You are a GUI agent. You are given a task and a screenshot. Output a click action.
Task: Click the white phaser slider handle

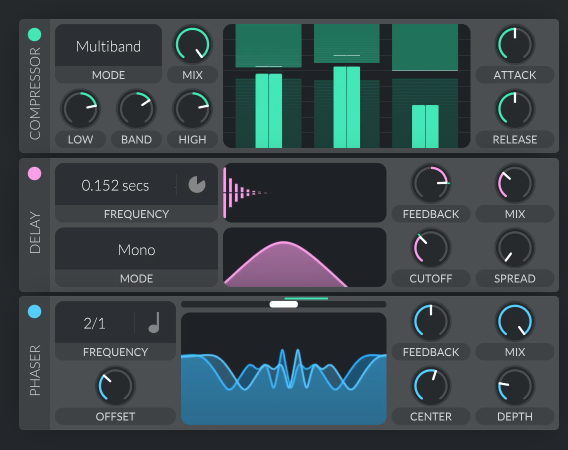coord(284,304)
